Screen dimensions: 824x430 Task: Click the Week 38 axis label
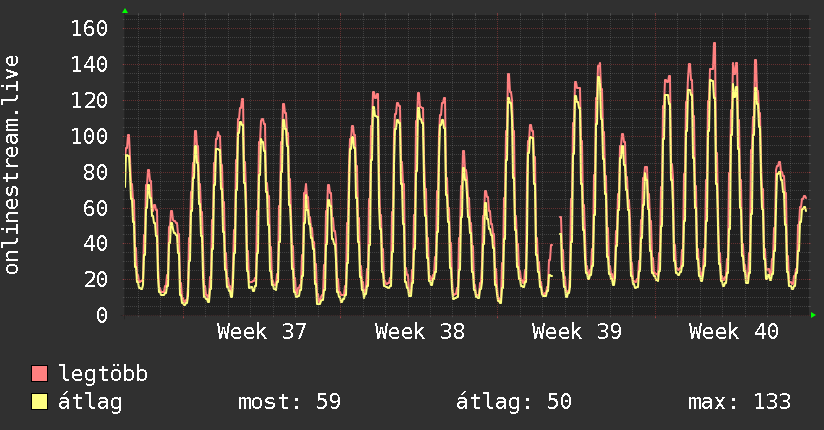point(419,332)
